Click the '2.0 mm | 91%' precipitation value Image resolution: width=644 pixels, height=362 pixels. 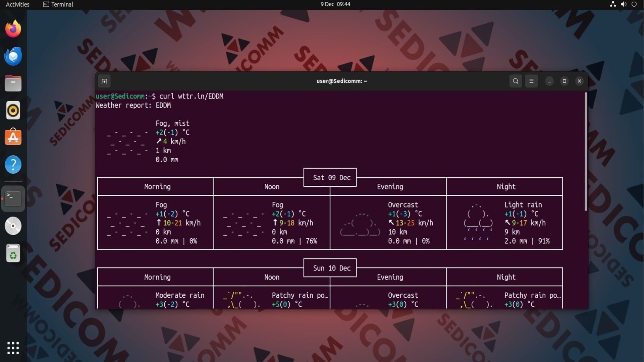(x=527, y=241)
